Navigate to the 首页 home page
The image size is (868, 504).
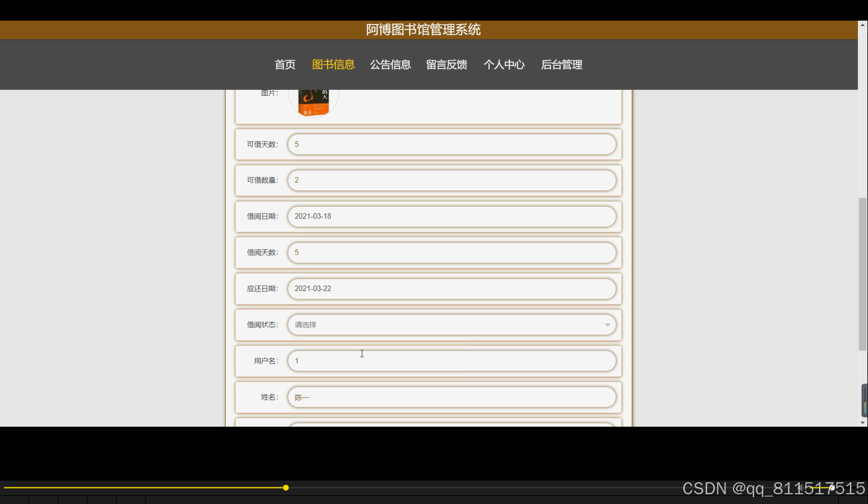coord(285,65)
